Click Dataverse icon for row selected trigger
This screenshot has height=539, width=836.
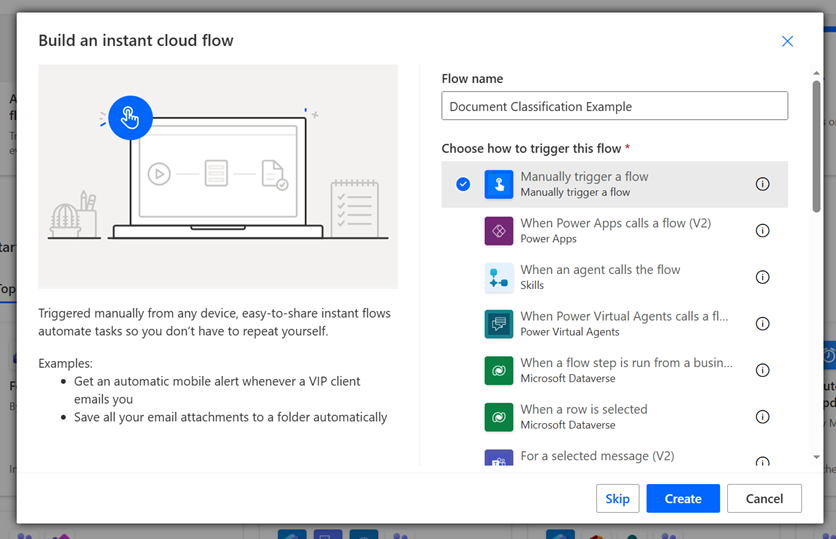[x=499, y=417]
